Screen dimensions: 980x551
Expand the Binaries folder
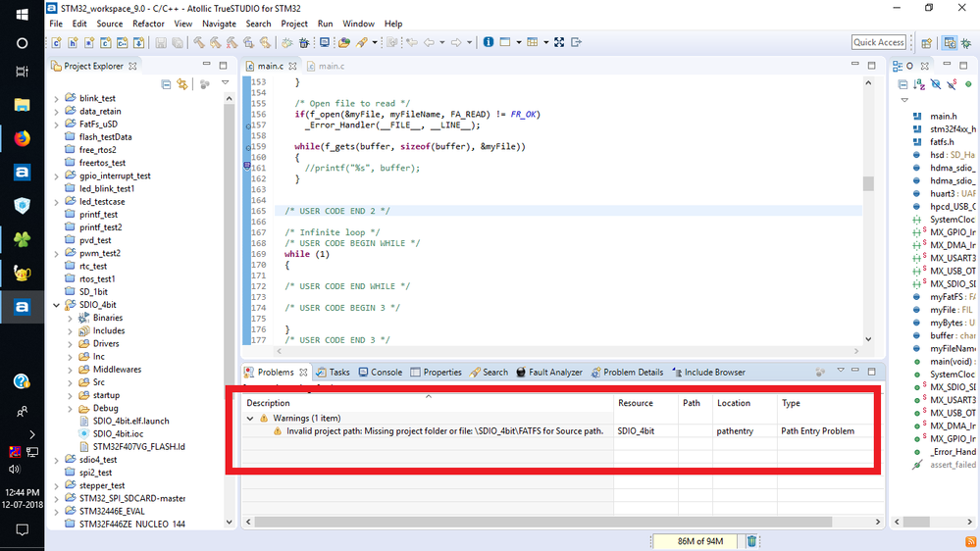click(x=70, y=318)
